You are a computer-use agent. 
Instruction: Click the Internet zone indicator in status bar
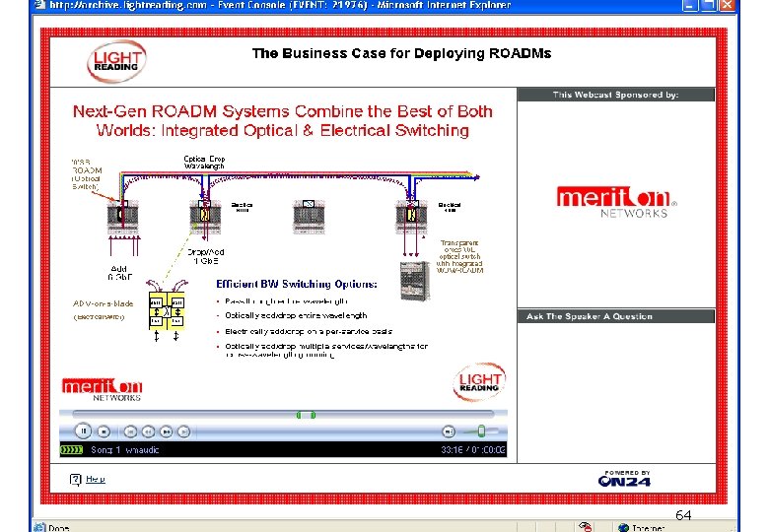point(643,528)
